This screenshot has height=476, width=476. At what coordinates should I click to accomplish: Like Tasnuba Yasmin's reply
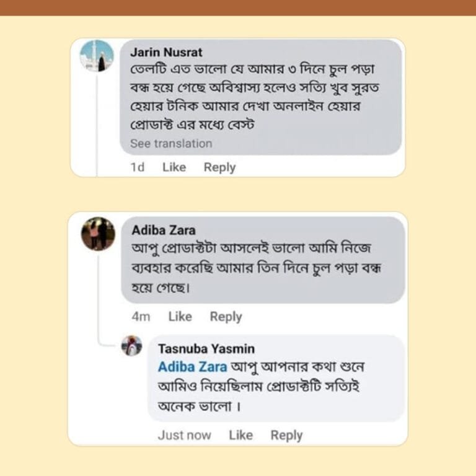240,435
